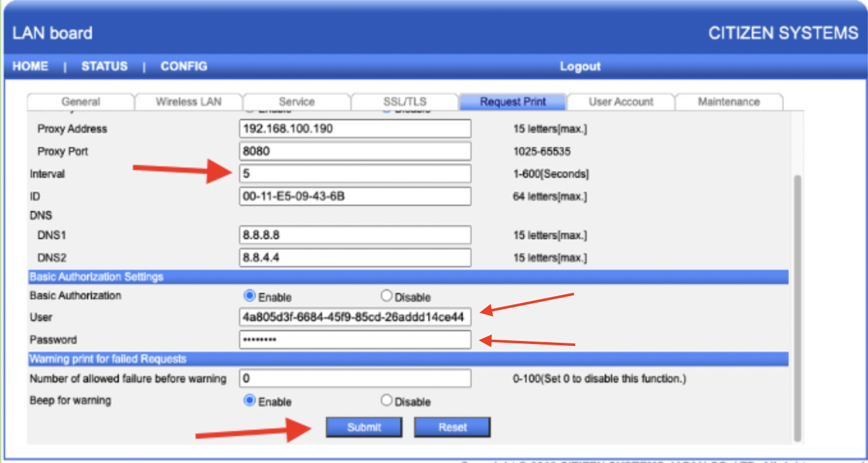Open the Wireless LAN tab
This screenshot has width=868, height=463.
click(x=188, y=102)
